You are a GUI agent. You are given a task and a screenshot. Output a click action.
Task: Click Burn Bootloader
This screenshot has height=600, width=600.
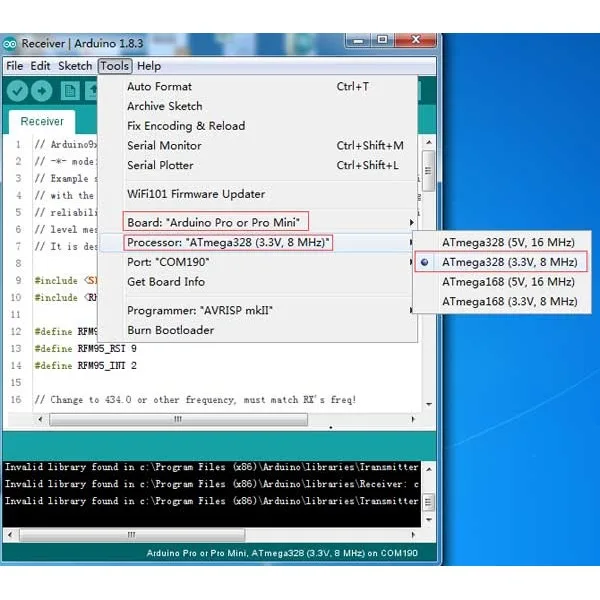pyautogui.click(x=258, y=330)
